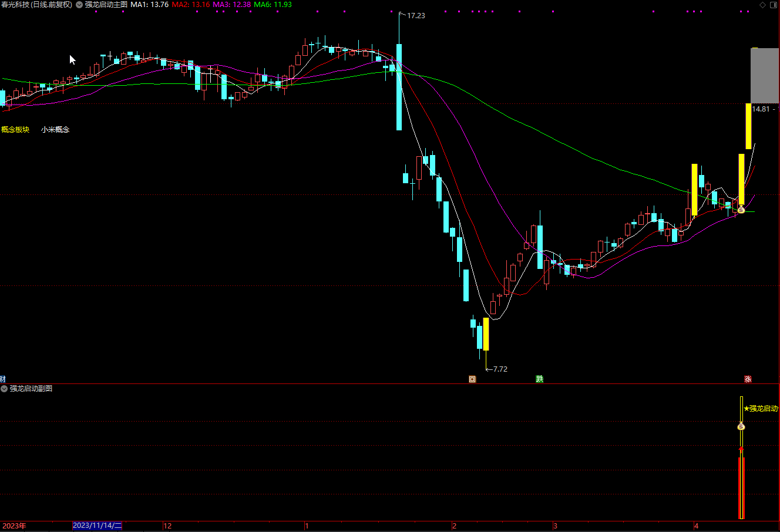Viewport: 780px width, 532px height.
Task: Click the 强龙启动副图 indicator name
Action: click(x=31, y=389)
